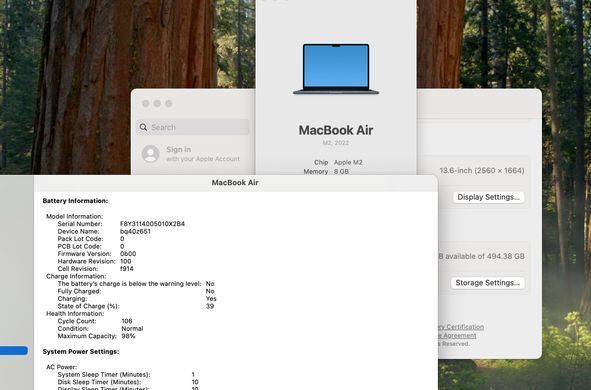The image size is (591, 390).
Task: Select the Condition value Normal
Action: [x=132, y=329]
